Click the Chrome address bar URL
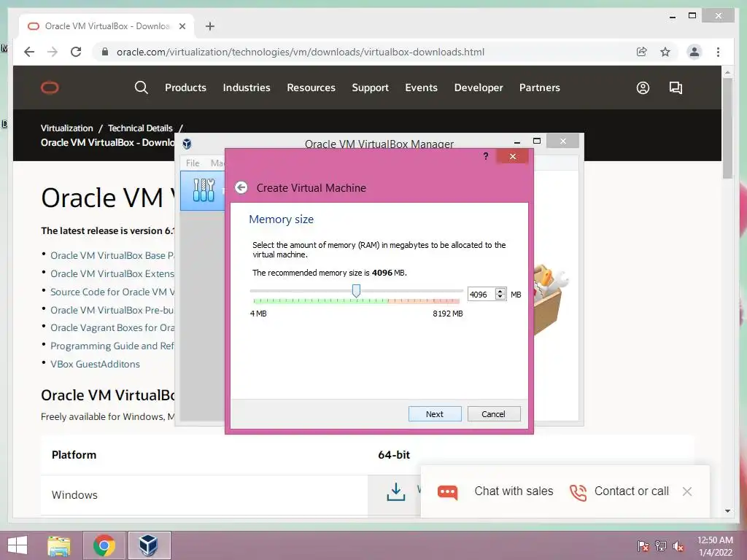The height and width of the screenshot is (560, 747). (300, 52)
